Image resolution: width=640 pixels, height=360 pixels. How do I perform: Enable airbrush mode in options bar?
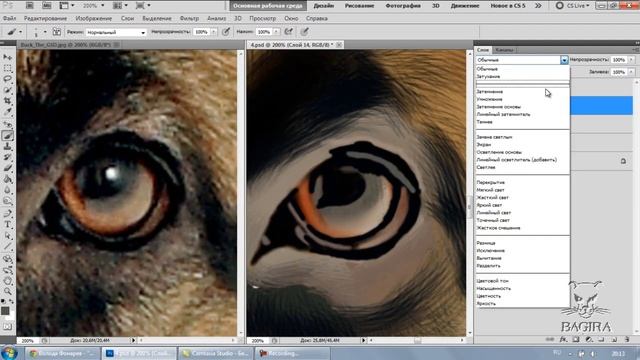click(289, 32)
